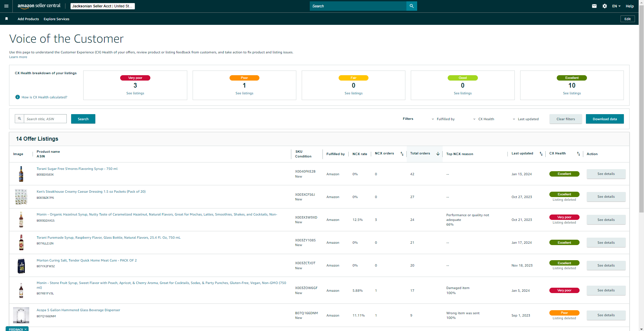Click the red Very poor badge in breakdown

(135, 78)
